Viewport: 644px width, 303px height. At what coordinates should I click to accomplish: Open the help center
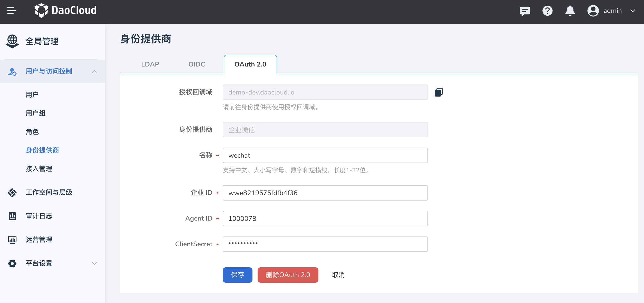(x=547, y=11)
